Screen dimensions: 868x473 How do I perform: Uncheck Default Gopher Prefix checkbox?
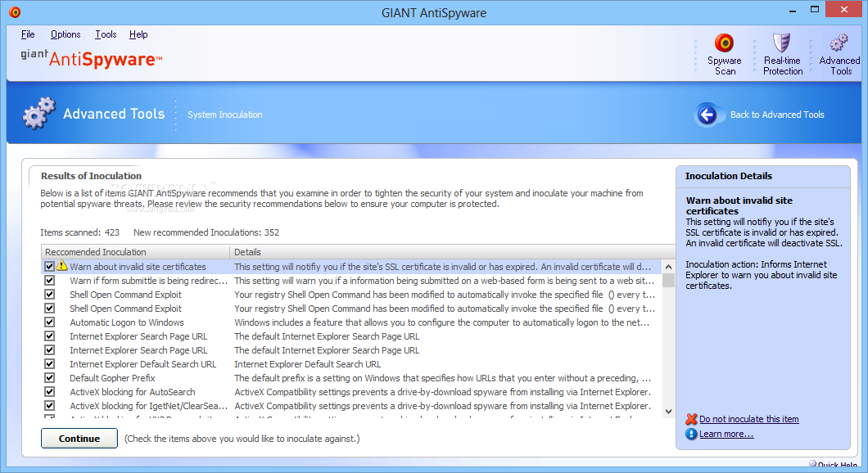50,378
